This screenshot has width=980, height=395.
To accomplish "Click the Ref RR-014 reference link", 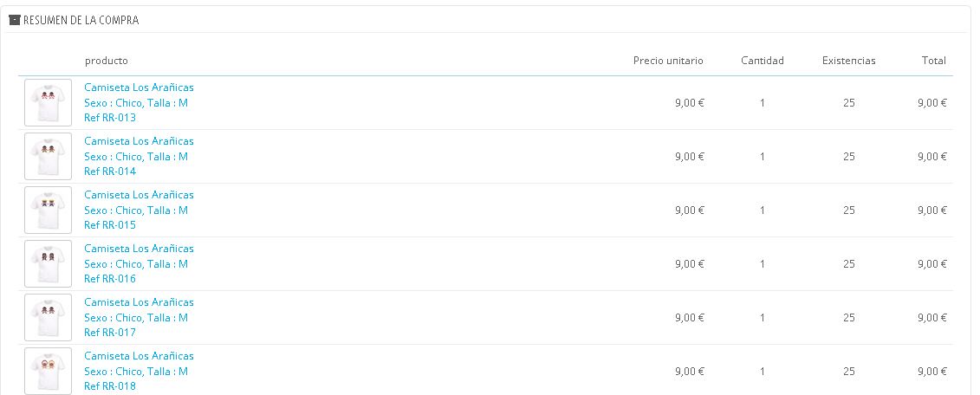I will tap(110, 172).
